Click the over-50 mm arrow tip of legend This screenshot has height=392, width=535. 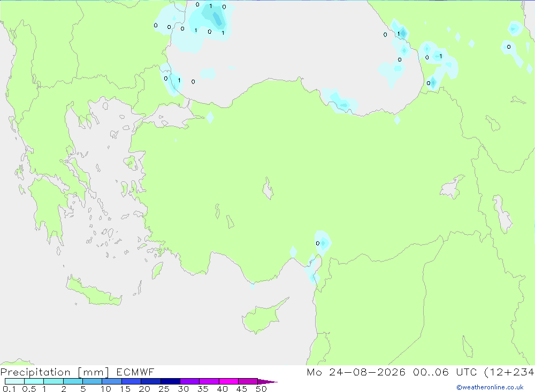[x=267, y=382]
